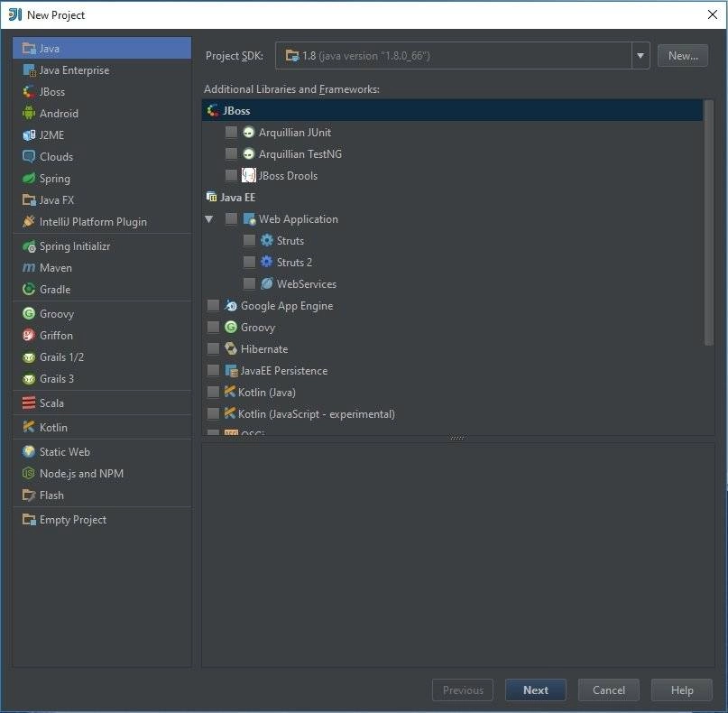Viewport: 728px width, 713px height.
Task: Select the Java EE group row
Action: (x=452, y=198)
